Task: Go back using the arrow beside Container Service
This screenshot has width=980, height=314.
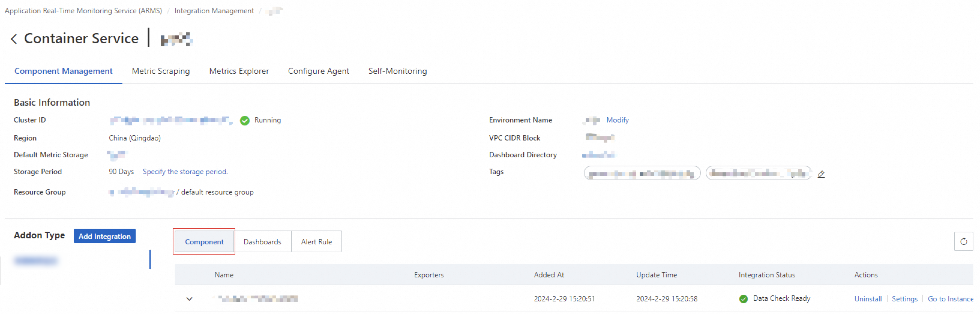Action: point(14,39)
